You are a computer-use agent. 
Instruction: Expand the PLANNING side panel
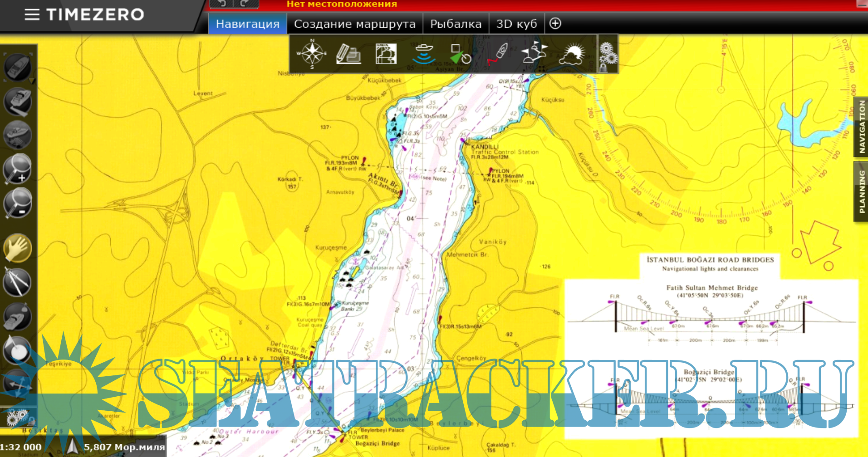861,191
